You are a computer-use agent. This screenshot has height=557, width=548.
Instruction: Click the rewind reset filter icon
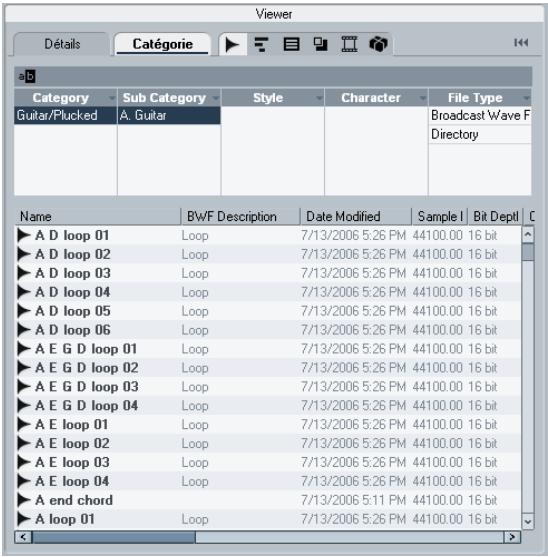521,43
